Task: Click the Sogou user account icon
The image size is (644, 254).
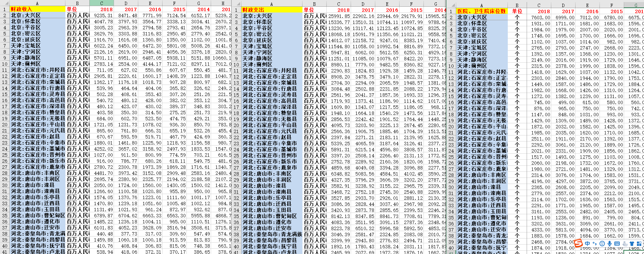Action: [x=625, y=244]
